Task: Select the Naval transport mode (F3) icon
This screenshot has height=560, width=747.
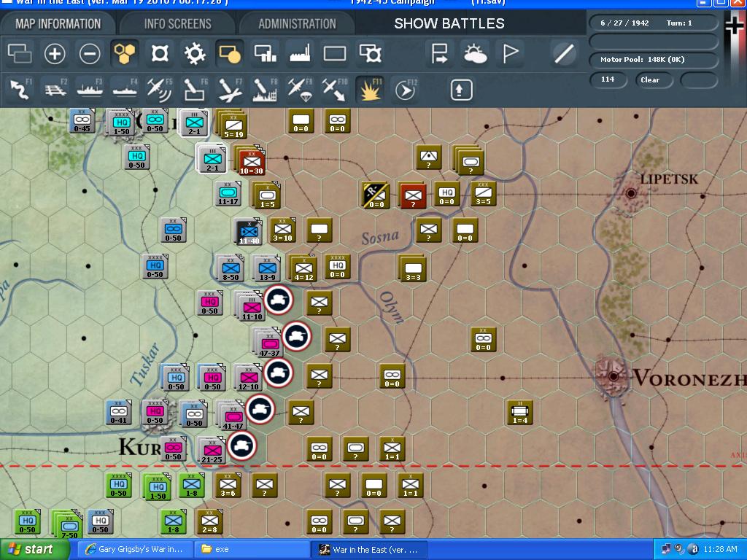Action: coord(90,90)
